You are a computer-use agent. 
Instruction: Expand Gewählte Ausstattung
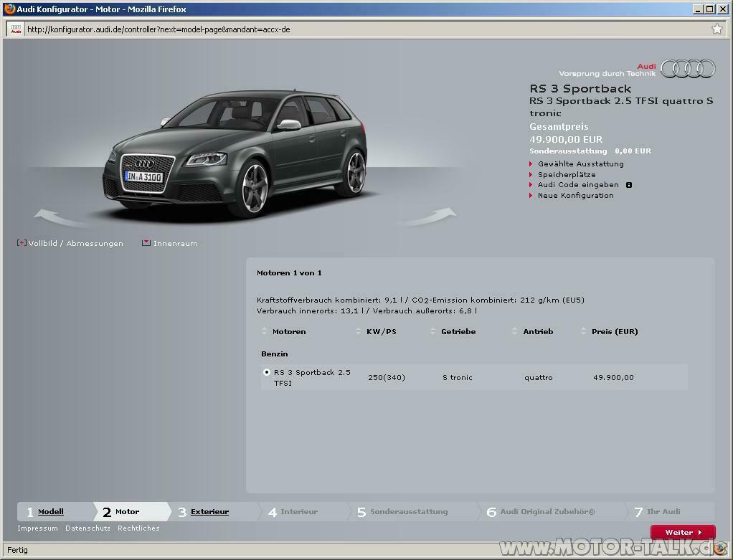click(x=582, y=163)
